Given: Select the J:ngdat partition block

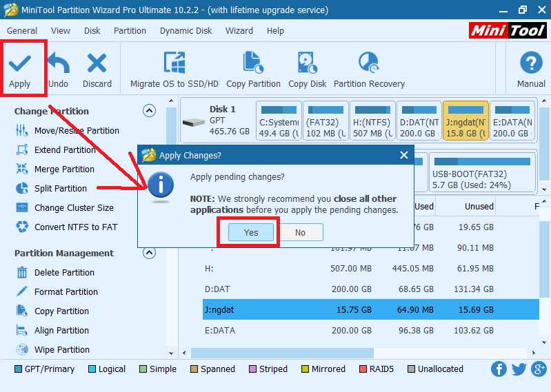Looking at the screenshot, I should pyautogui.click(x=466, y=121).
